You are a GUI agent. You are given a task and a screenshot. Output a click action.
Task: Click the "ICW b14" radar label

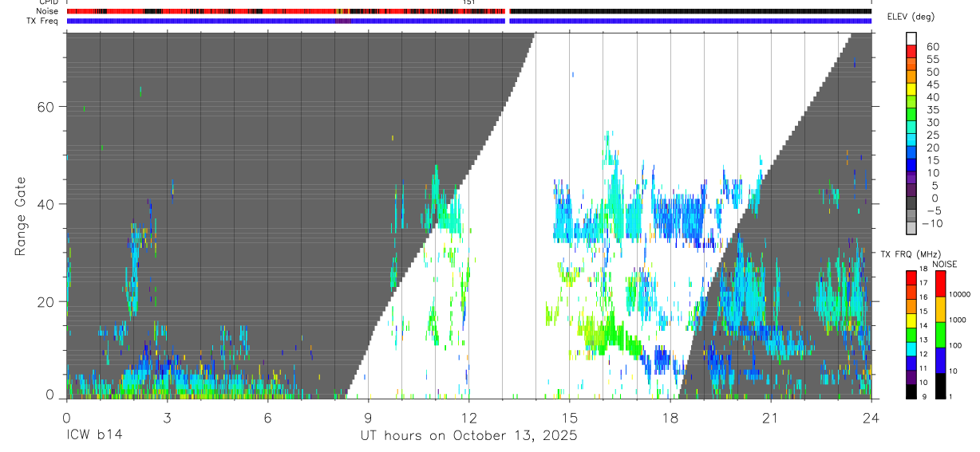93,436
